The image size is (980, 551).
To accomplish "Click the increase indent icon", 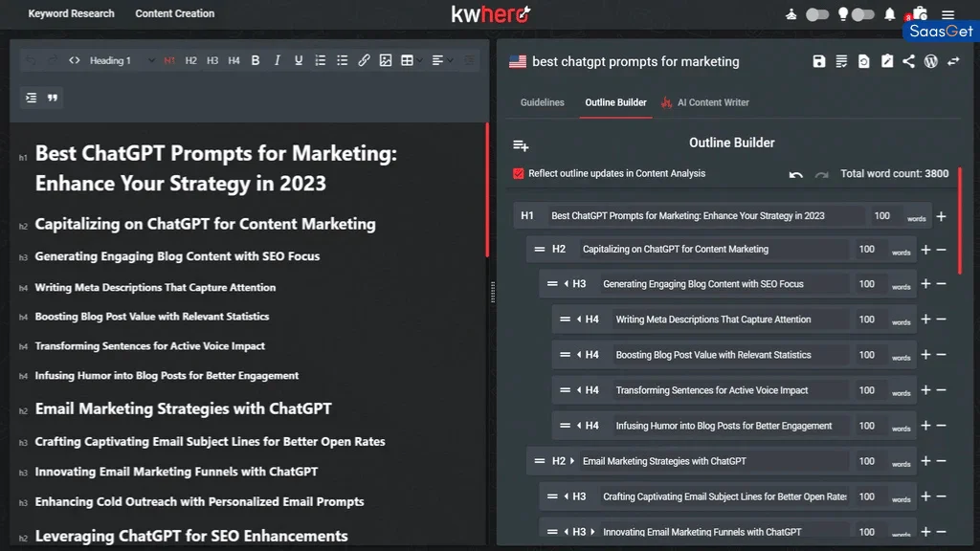I will tap(31, 98).
